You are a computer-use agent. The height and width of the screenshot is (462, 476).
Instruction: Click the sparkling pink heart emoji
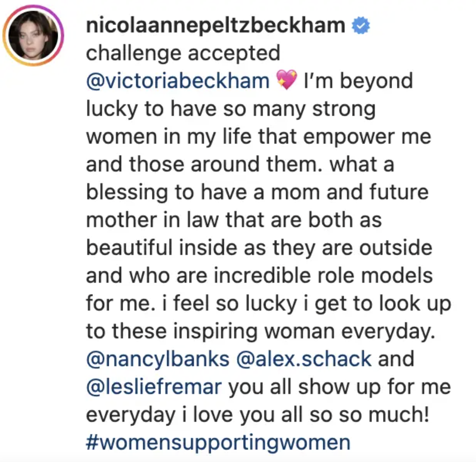(x=287, y=80)
